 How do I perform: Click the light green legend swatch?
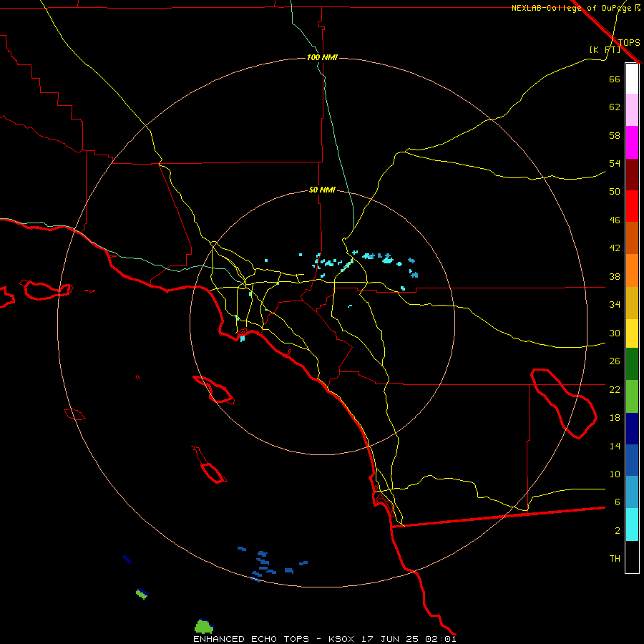[632, 396]
